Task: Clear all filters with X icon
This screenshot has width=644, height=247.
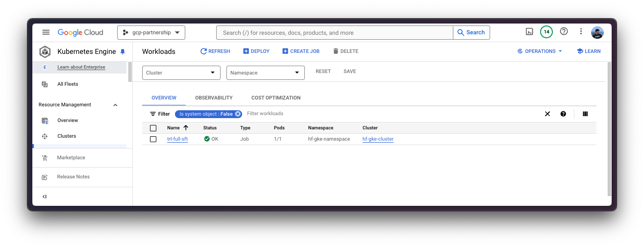Action: [x=547, y=114]
